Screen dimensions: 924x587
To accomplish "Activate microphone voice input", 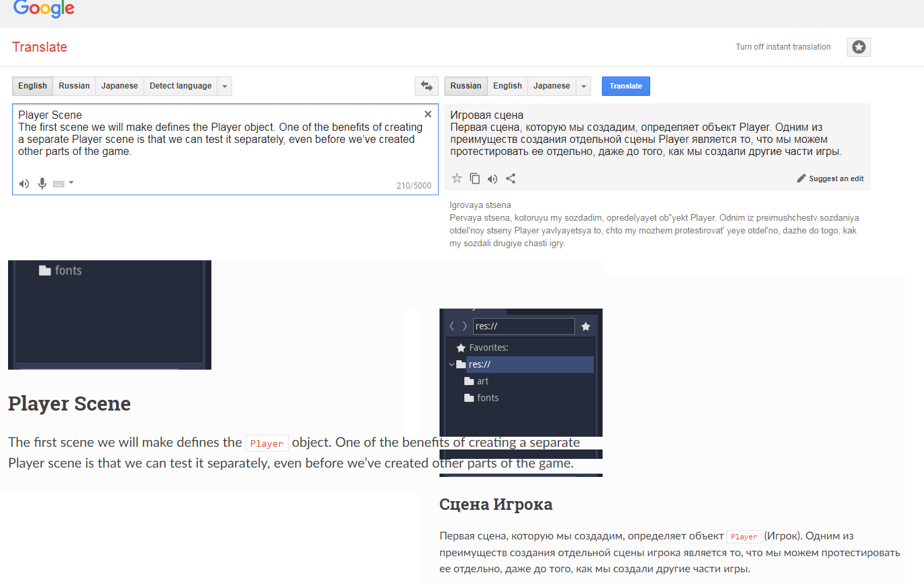I will pos(42,183).
